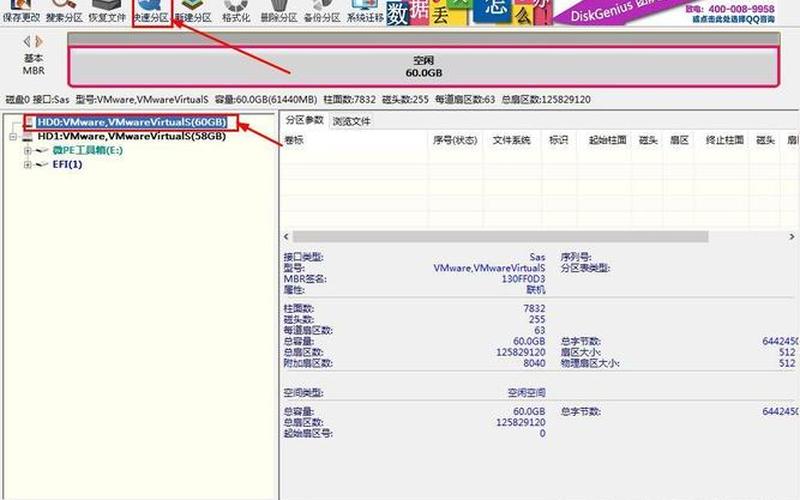
Task: Go to previous disk with left arrow
Action: (27, 41)
